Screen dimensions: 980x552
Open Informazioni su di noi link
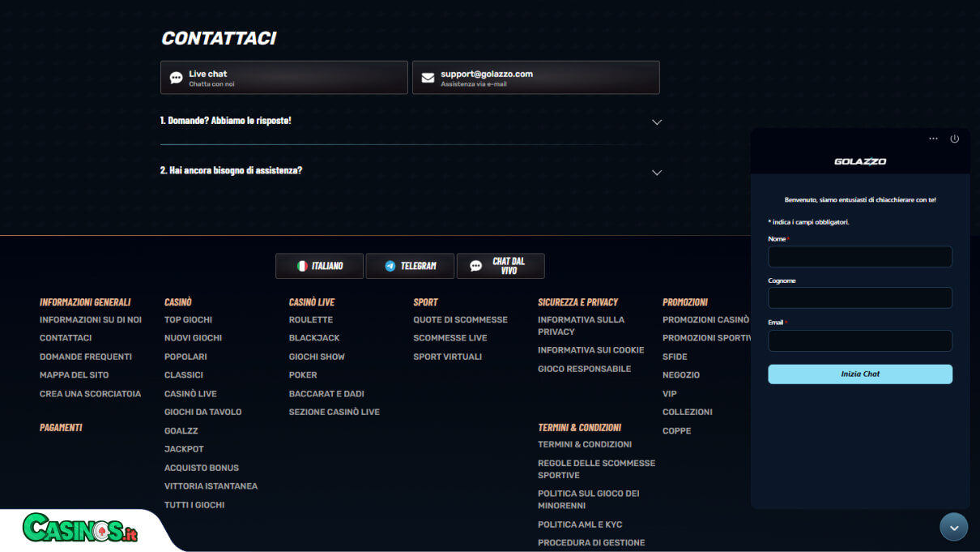pyautogui.click(x=91, y=320)
